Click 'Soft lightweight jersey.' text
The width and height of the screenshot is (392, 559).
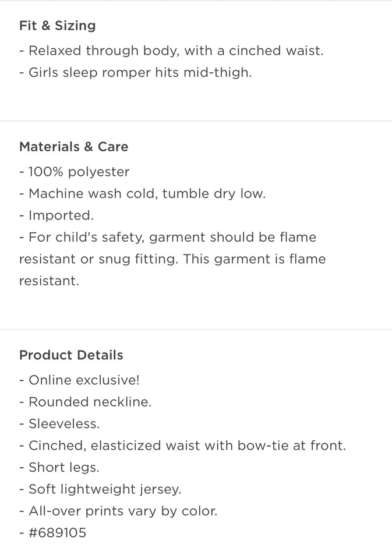coord(100,490)
